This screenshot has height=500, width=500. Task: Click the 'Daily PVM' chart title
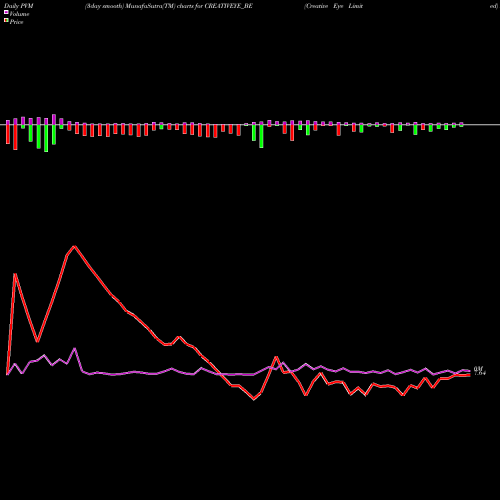pos(19,6)
